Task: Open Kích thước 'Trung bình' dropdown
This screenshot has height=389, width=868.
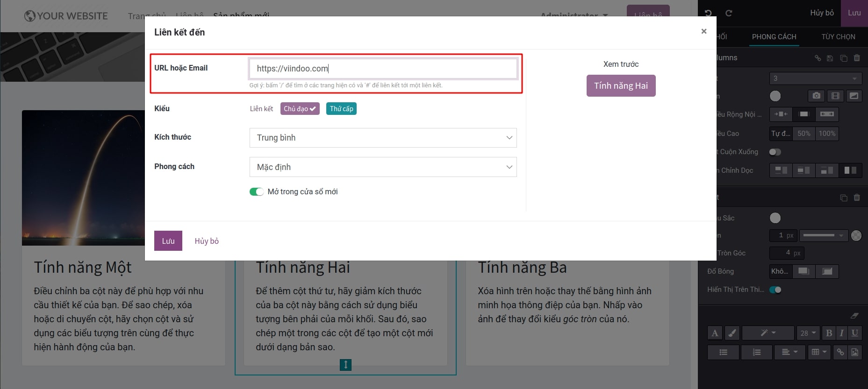Action: pyautogui.click(x=383, y=138)
